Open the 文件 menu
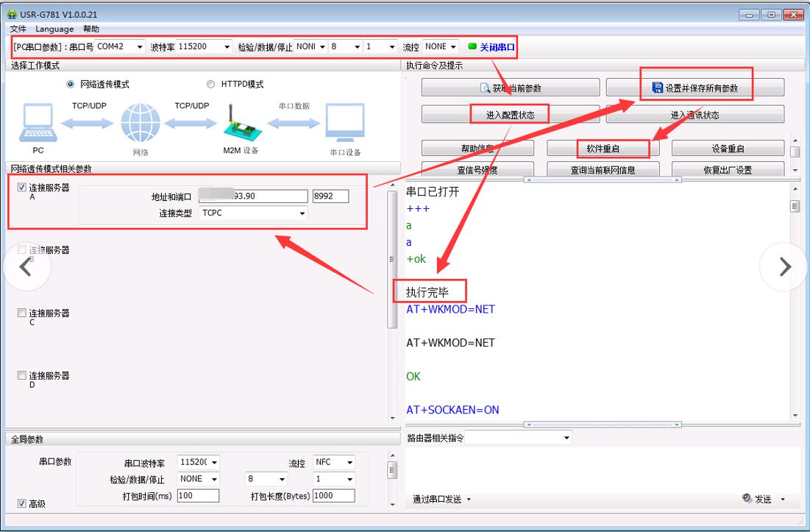810x532 pixels. [x=18, y=29]
